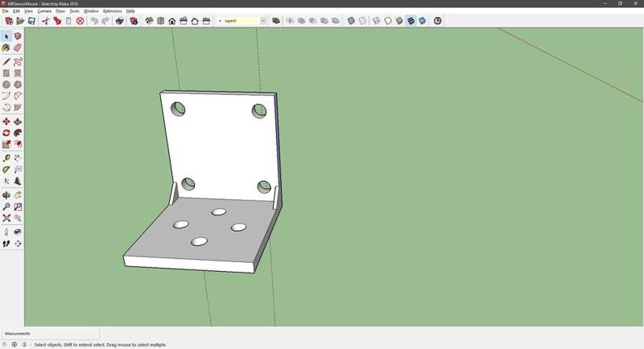
Task: Select the Protractor tool
Action: point(6,170)
